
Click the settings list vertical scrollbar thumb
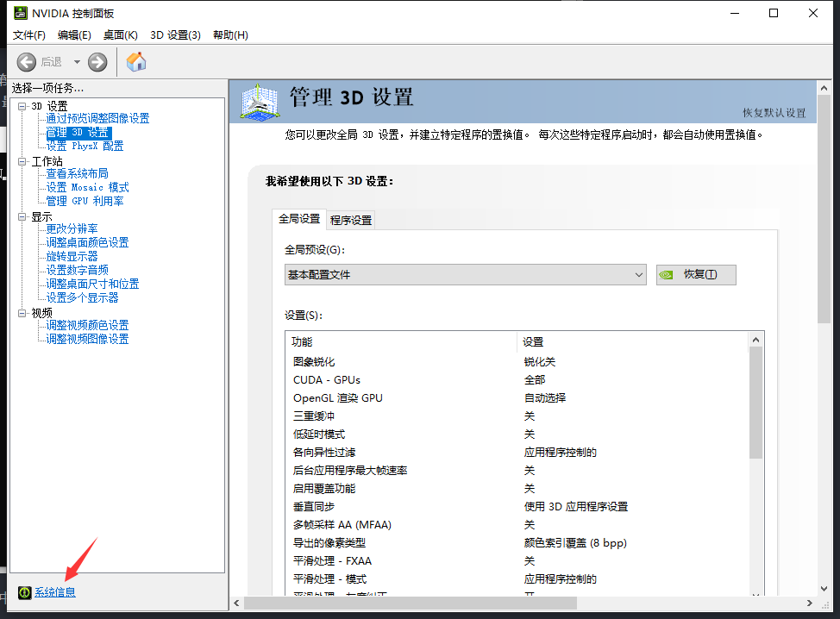tap(755, 403)
